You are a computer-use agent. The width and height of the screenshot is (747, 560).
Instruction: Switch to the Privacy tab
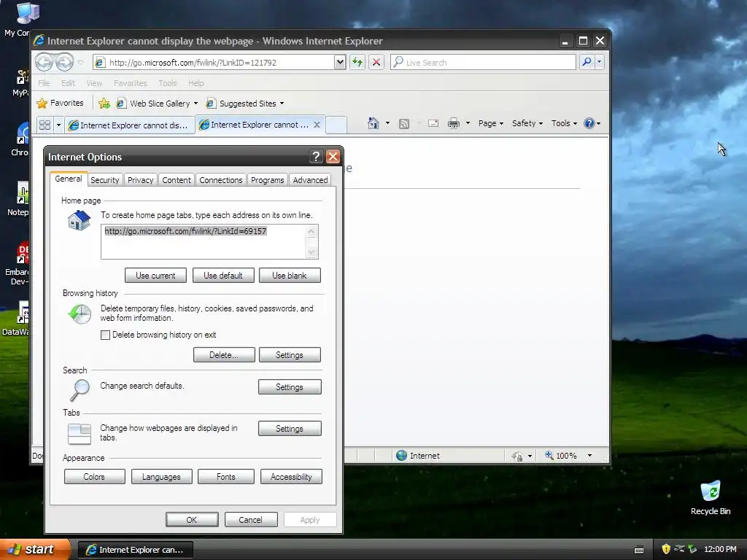coord(141,180)
